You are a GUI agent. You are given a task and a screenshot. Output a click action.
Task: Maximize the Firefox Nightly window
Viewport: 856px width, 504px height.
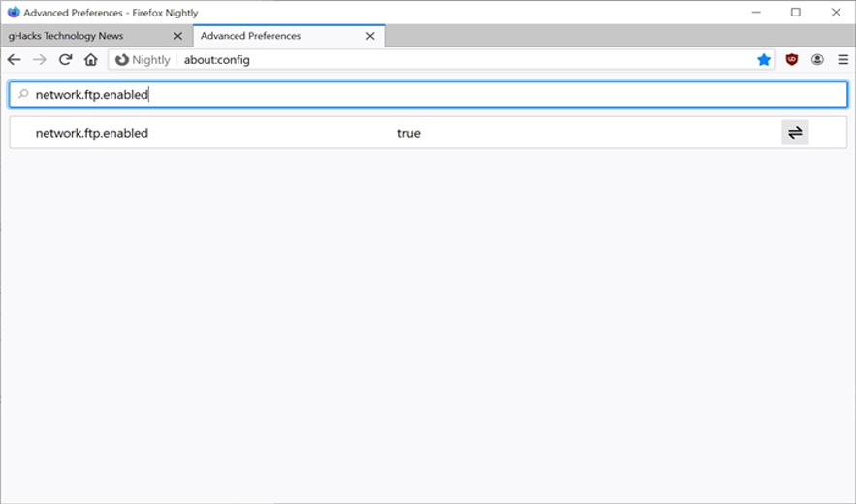tap(795, 13)
